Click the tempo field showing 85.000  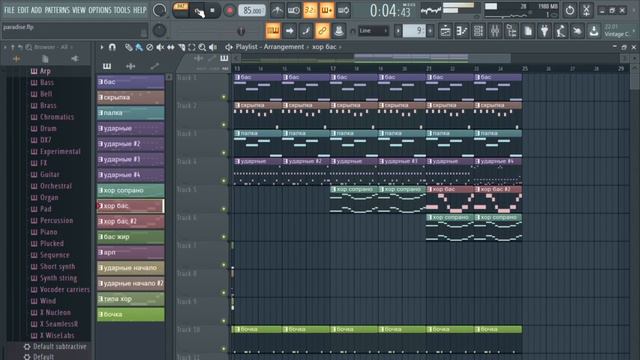click(251, 11)
